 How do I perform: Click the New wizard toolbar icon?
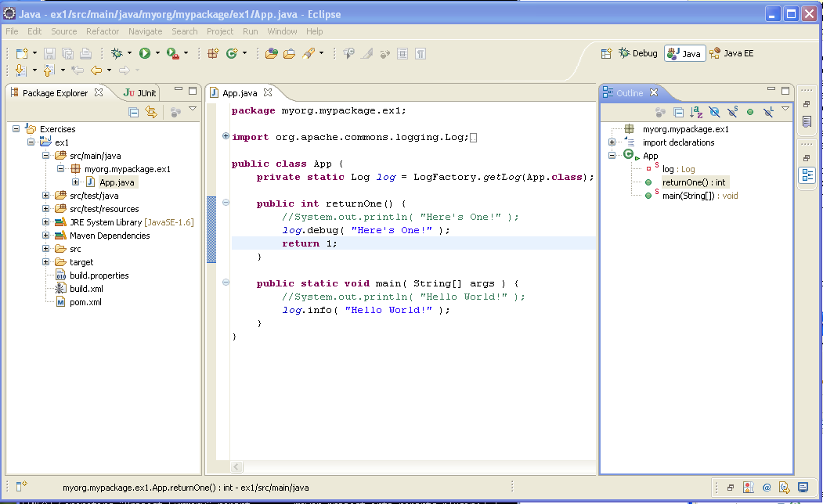21,53
